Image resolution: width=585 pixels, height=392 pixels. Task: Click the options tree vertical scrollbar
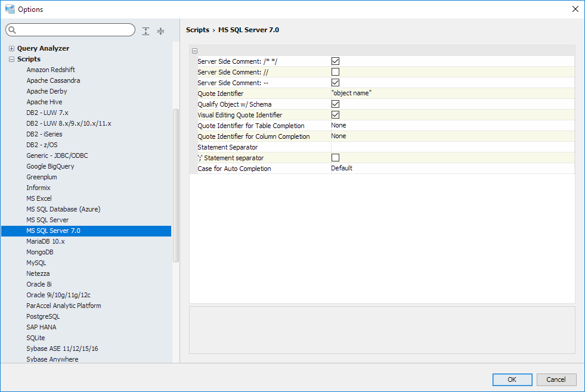point(175,185)
